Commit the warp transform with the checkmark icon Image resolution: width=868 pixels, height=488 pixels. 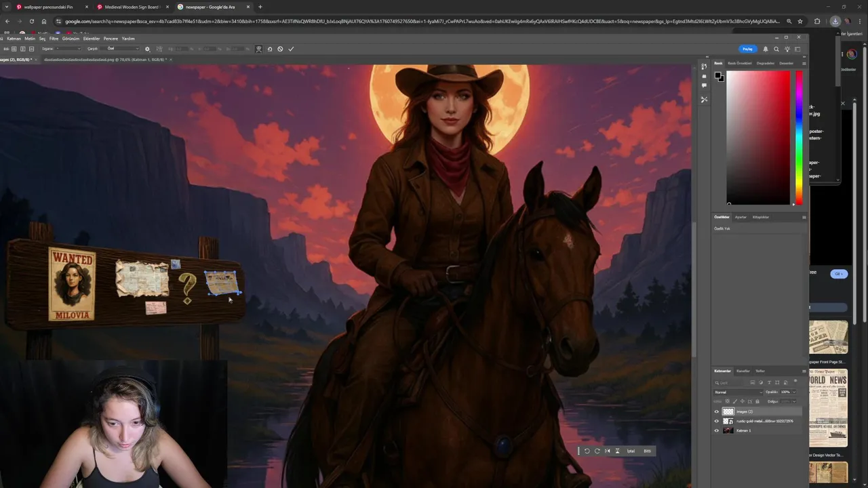click(291, 49)
